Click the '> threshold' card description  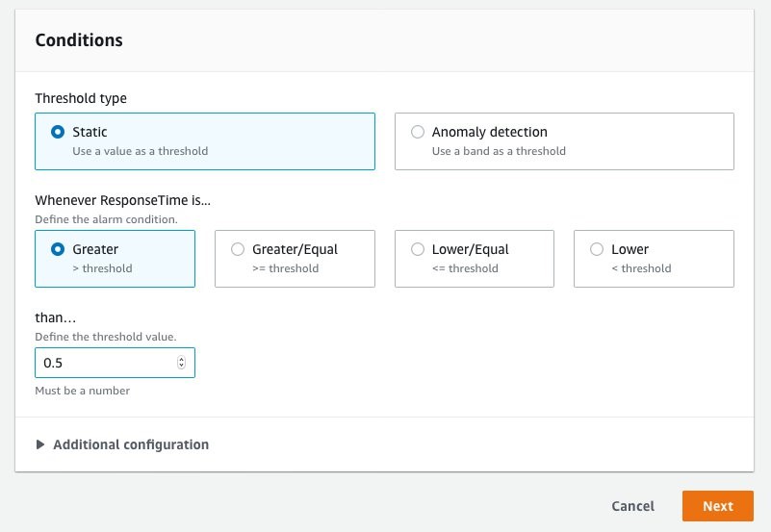102,268
